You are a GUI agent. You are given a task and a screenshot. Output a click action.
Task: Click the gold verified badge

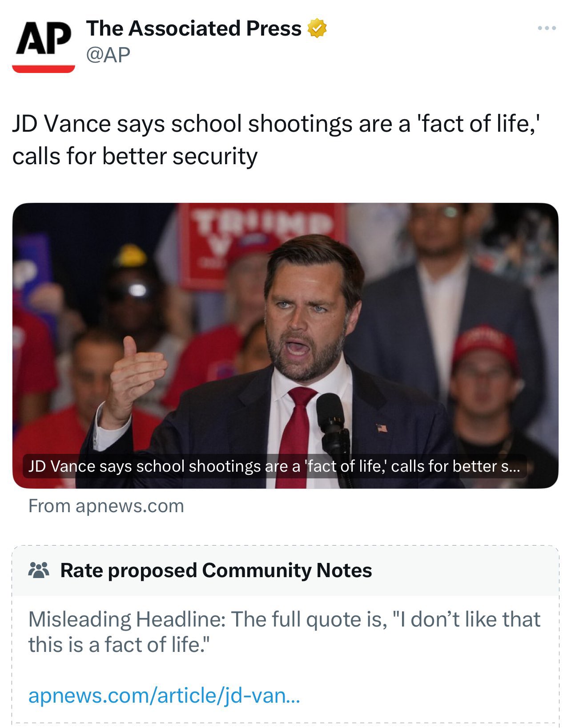tap(317, 28)
